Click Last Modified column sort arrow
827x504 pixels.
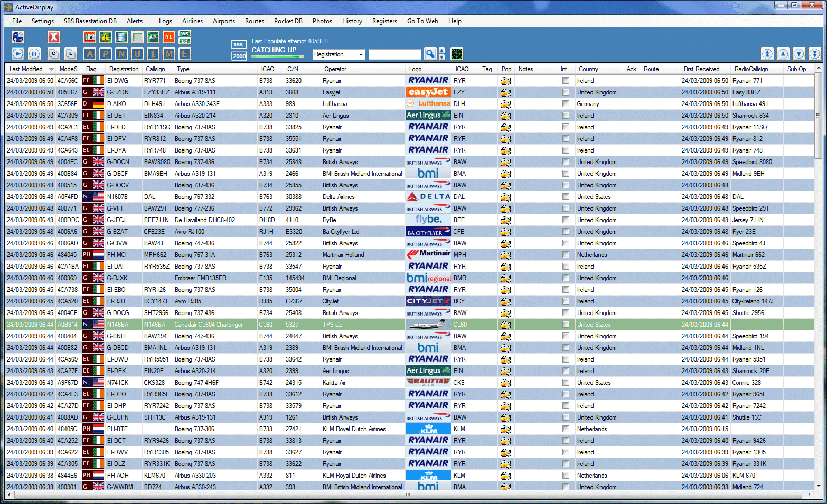(x=51, y=69)
